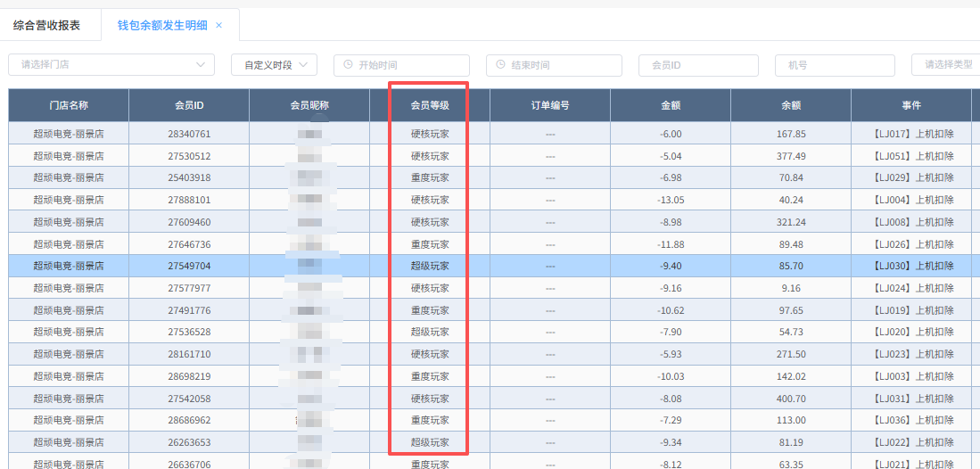Click 超级玩家 level in 27549704 row
The image size is (980, 469).
point(430,266)
